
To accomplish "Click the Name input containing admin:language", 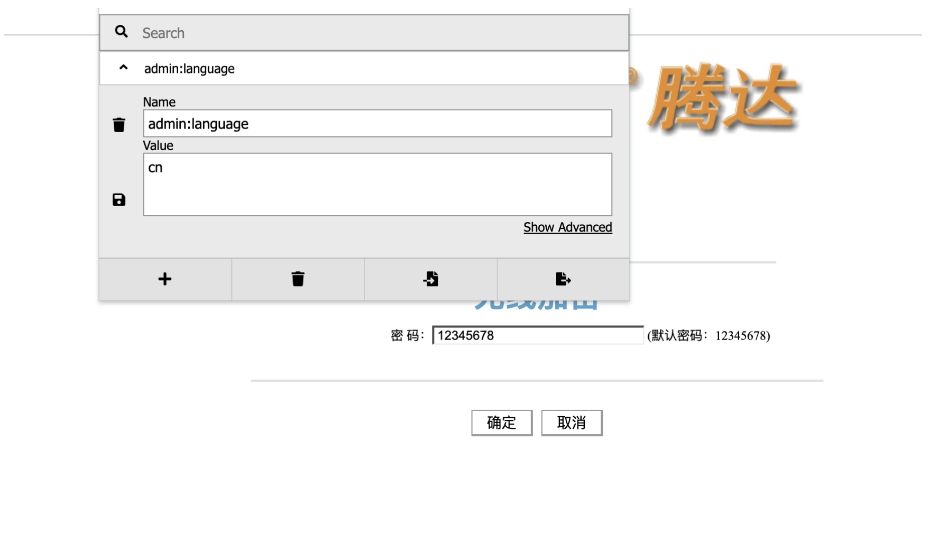I will 377,124.
